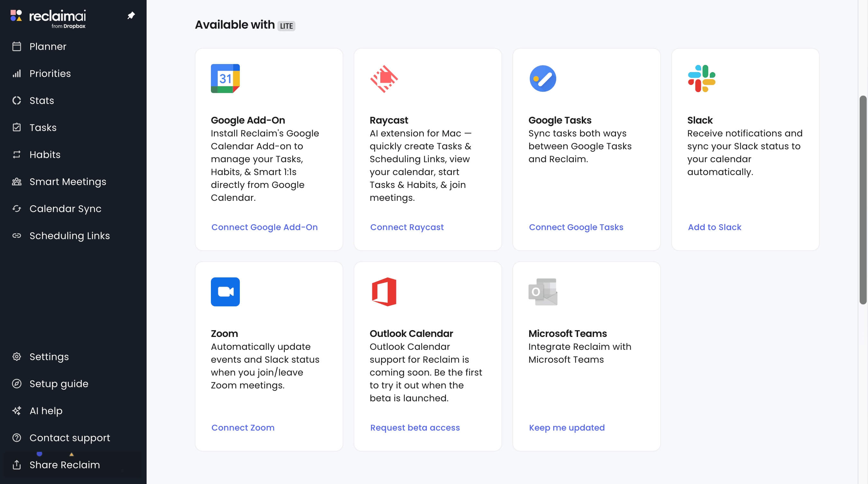This screenshot has height=484, width=868.
Task: Click the Scheduling Links chain icon
Action: click(x=16, y=236)
